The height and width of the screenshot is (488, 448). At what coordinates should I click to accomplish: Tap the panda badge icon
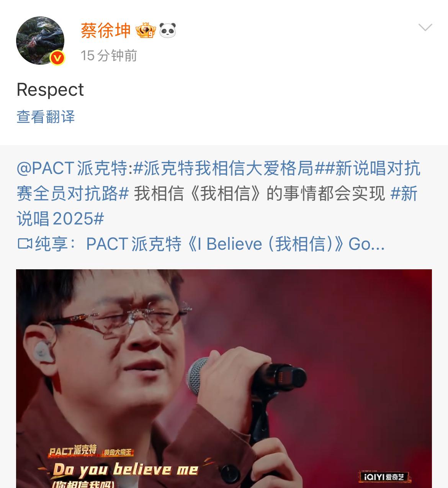coord(167,30)
